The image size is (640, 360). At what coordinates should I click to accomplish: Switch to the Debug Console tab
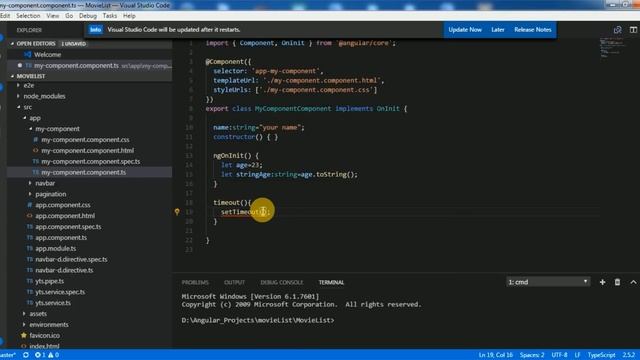(x=282, y=282)
